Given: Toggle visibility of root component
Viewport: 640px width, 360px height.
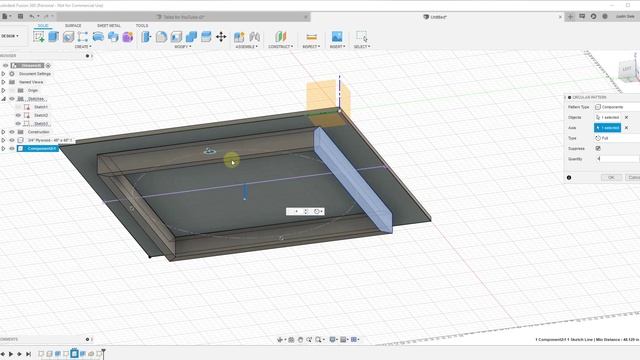Looking at the screenshot, I should 5,65.
